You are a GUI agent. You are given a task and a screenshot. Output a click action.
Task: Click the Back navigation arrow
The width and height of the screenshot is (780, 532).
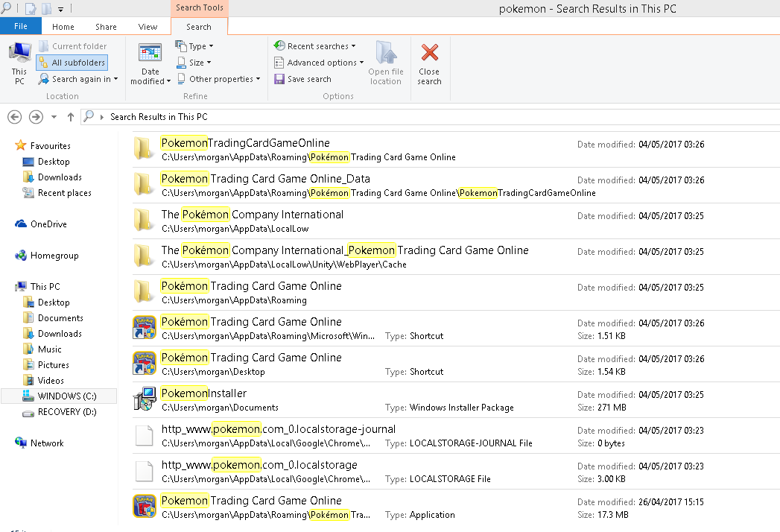coord(14,117)
